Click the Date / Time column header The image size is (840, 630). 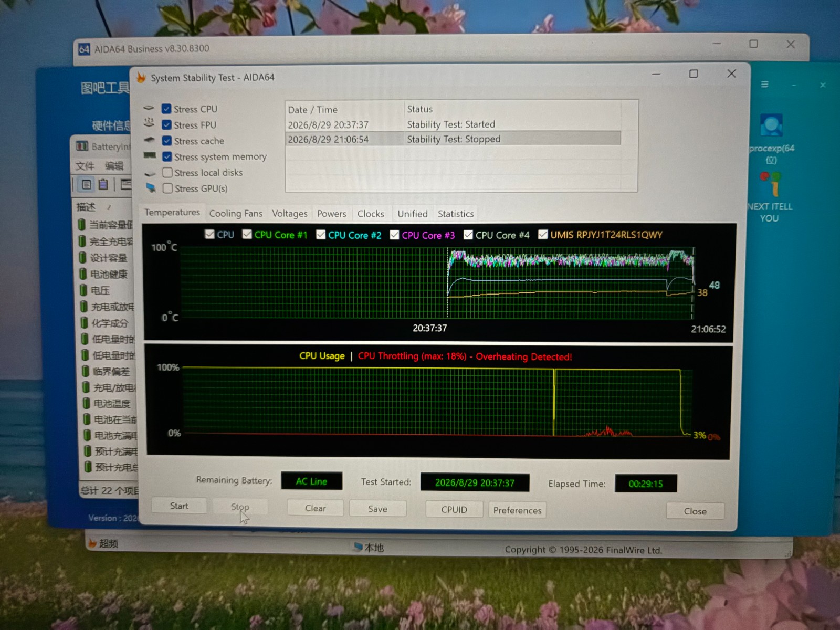[x=345, y=109]
